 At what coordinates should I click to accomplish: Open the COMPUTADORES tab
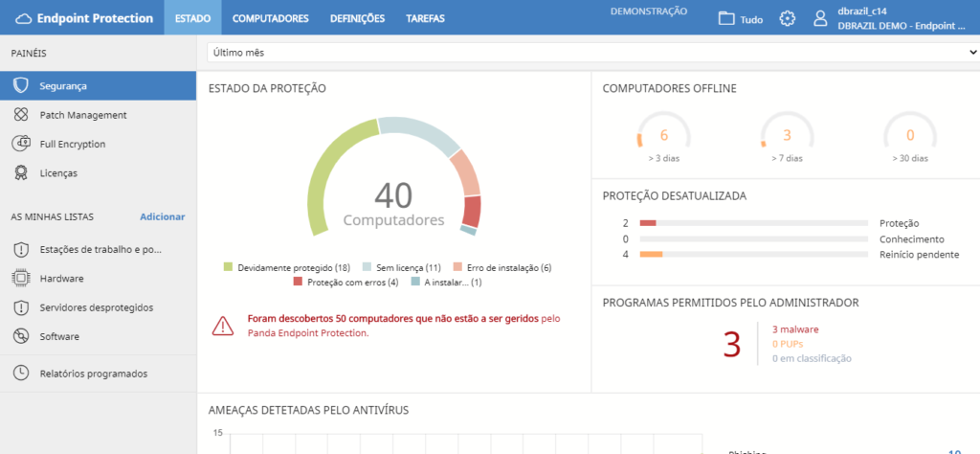(x=271, y=18)
